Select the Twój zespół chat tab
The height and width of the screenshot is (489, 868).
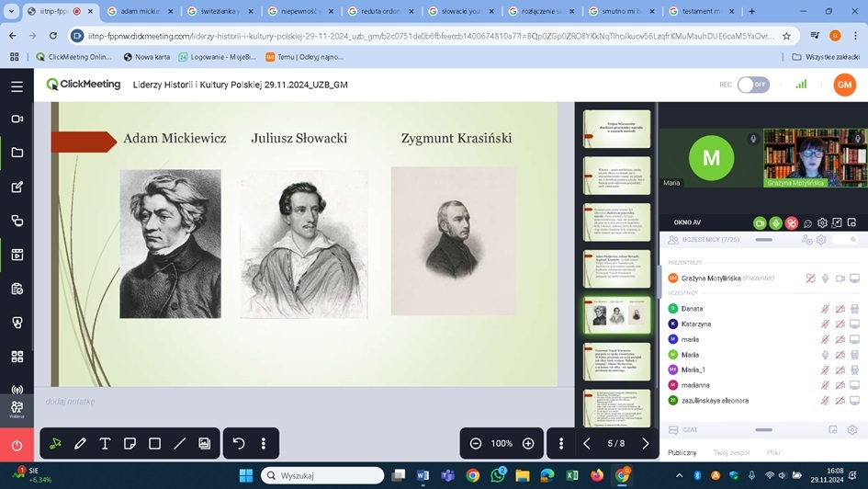pos(731,452)
